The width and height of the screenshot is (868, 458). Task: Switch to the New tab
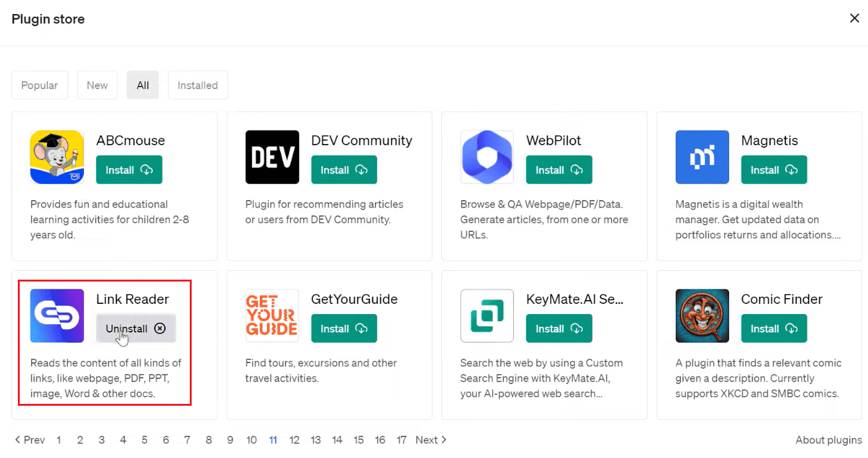[x=97, y=85]
